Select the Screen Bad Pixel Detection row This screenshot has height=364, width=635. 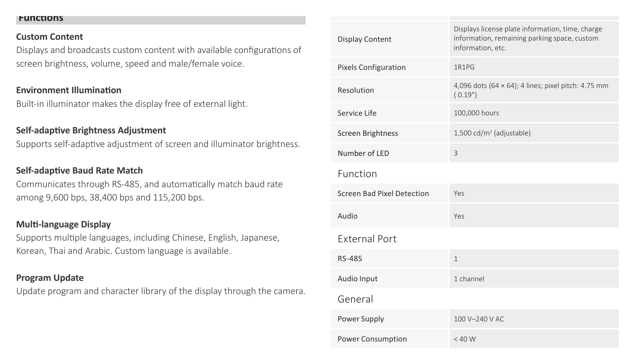[x=475, y=193]
